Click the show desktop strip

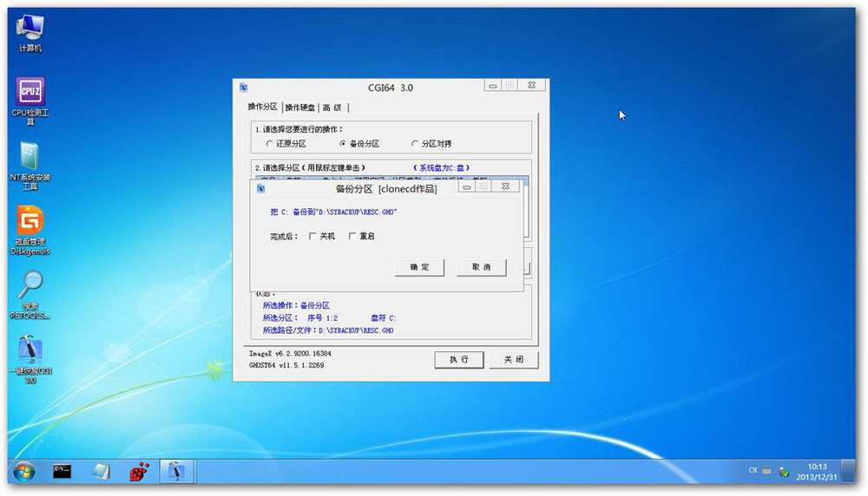click(x=848, y=471)
